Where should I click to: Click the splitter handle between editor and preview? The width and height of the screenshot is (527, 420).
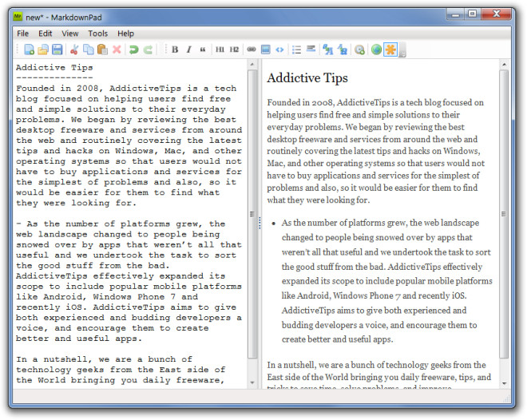260,223
